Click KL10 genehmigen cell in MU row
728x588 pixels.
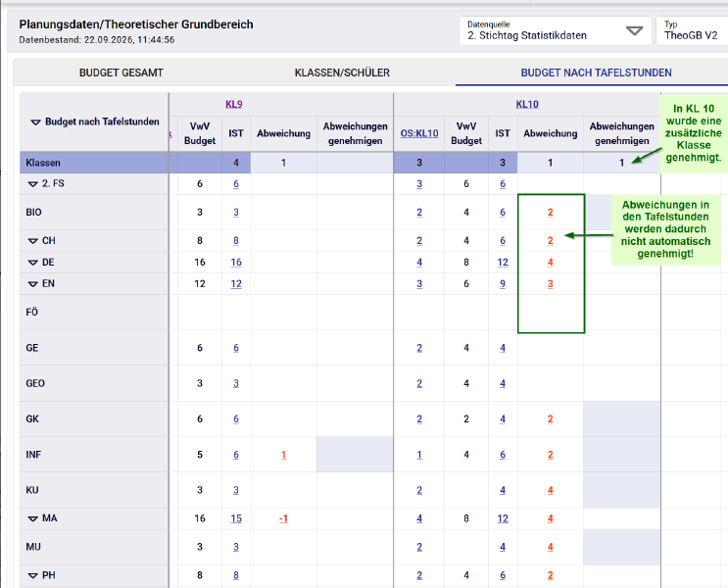click(x=621, y=547)
